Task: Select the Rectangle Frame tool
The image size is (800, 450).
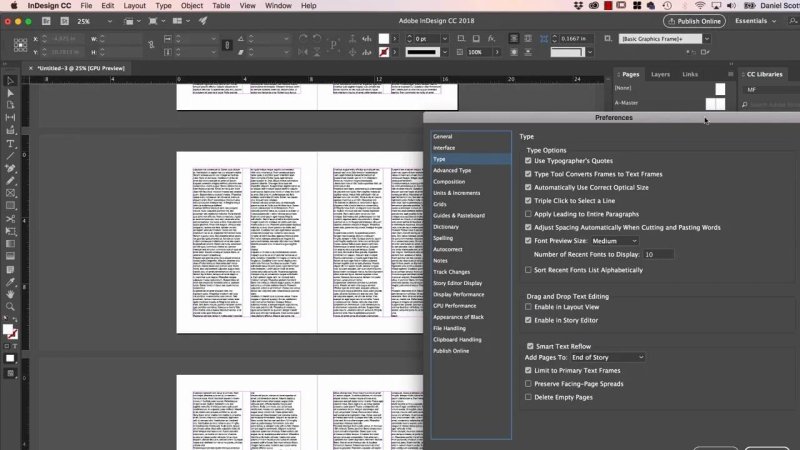Action: click(x=10, y=193)
